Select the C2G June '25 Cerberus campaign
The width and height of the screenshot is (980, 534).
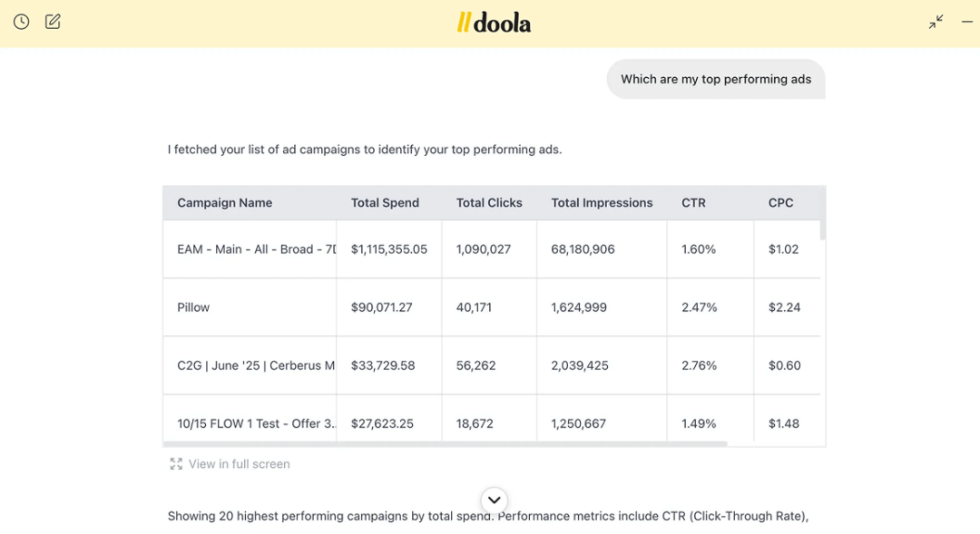pos(256,365)
